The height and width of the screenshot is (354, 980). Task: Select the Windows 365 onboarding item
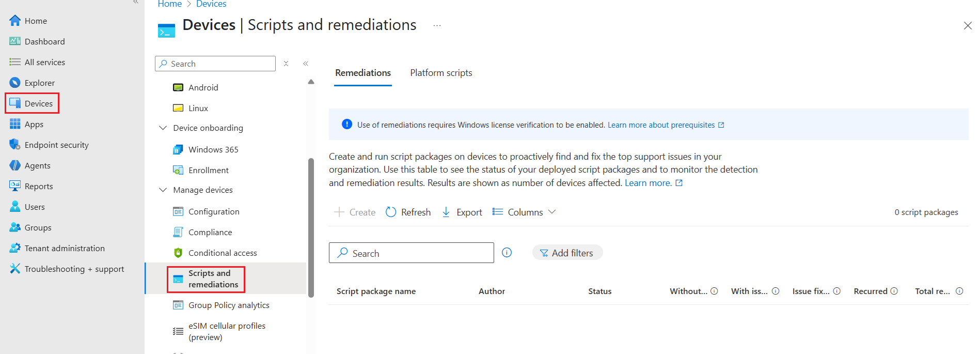213,149
